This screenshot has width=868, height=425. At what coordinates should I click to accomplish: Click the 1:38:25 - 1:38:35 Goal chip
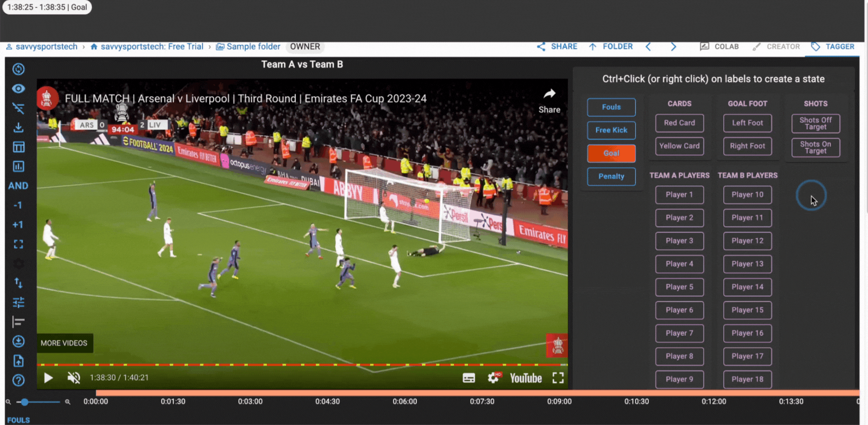point(47,7)
